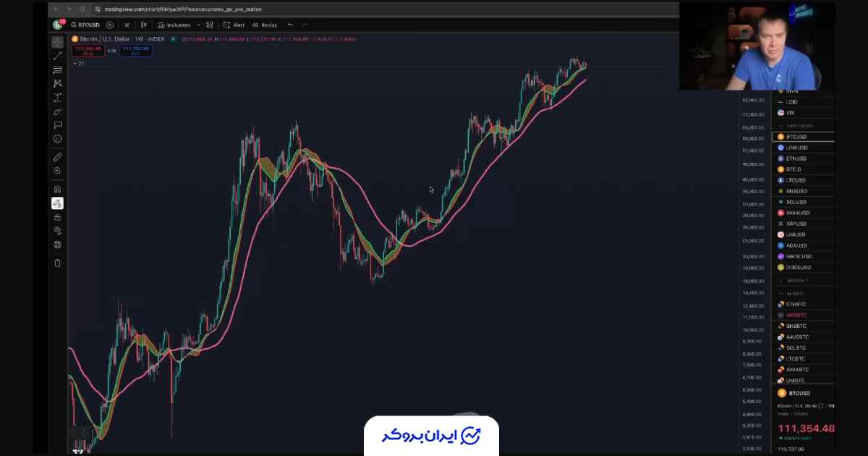Open the compare symbol menu
The image size is (868, 456).
click(109, 25)
